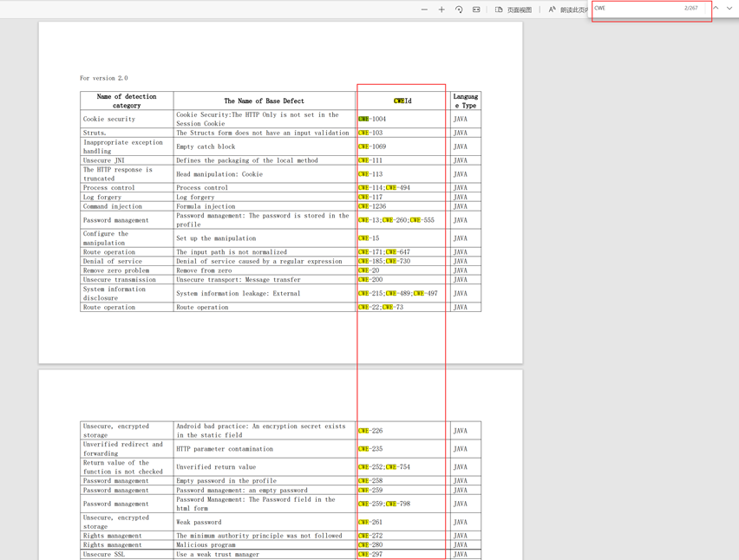This screenshot has height=560, width=739.
Task: Click the "Log forgery" category cell
Action: click(102, 197)
